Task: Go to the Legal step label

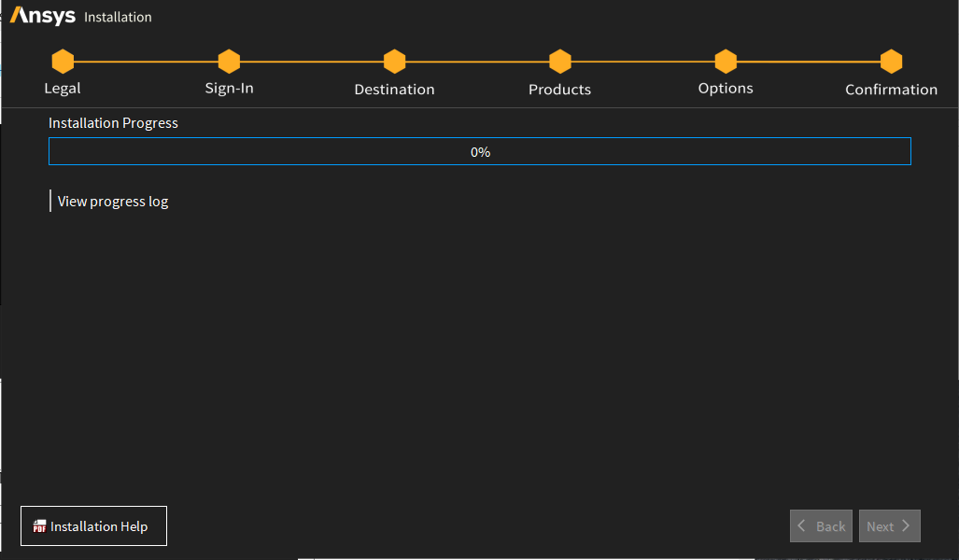Action: [63, 89]
